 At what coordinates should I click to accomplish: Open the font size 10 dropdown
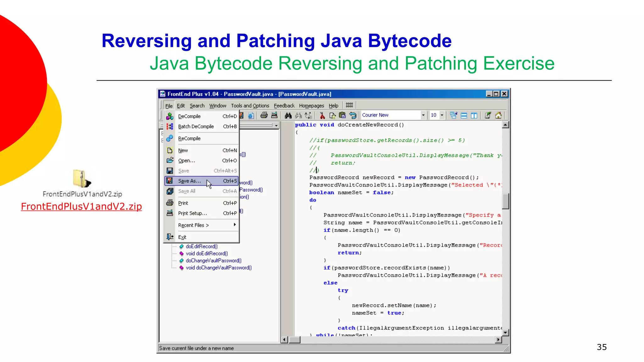click(441, 115)
